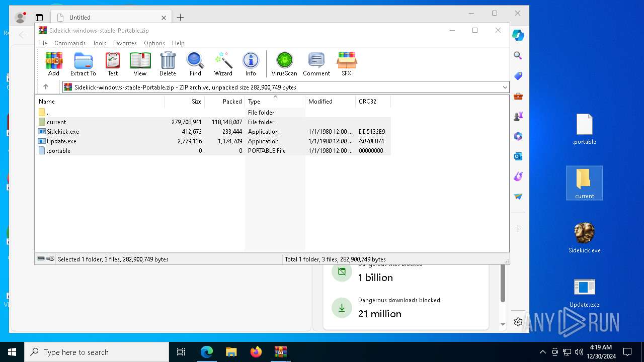Run the Test archive tool
This screenshot has width=644, height=362.
coord(113,64)
